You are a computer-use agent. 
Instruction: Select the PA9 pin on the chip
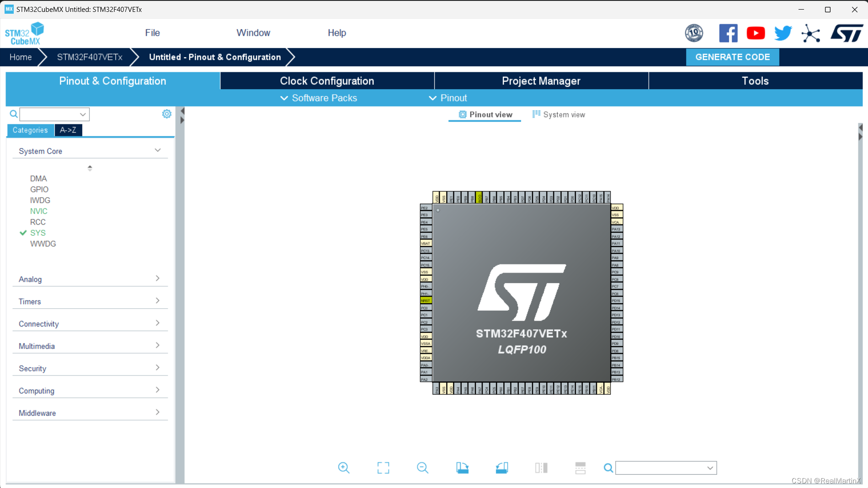[x=617, y=258]
